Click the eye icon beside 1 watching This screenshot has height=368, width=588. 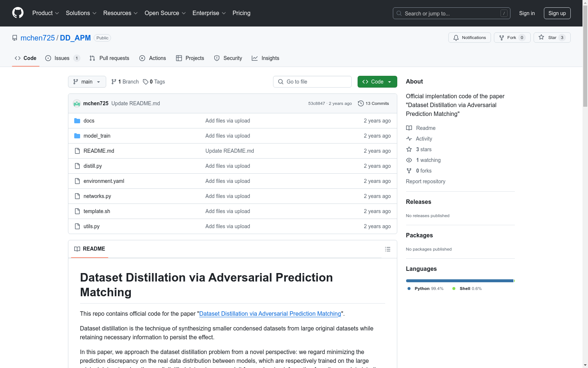409,160
